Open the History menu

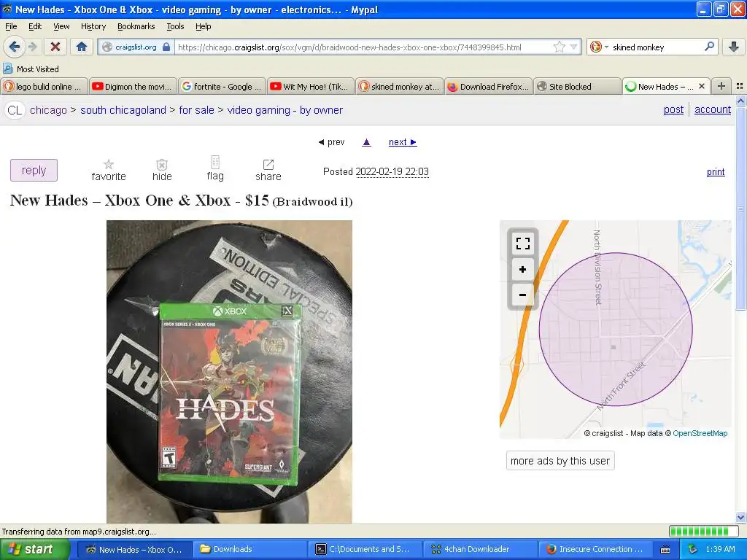pos(93,26)
